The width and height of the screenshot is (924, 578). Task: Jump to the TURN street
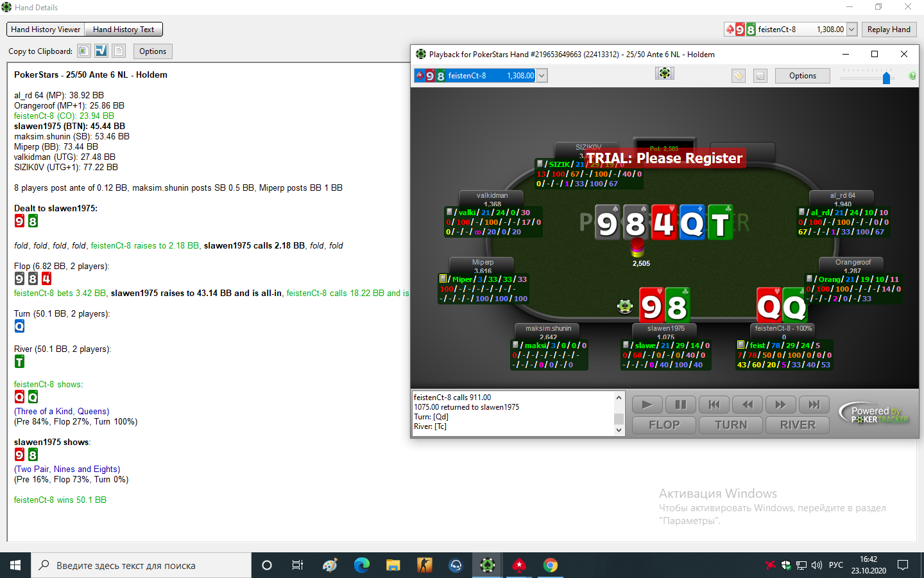pos(731,425)
